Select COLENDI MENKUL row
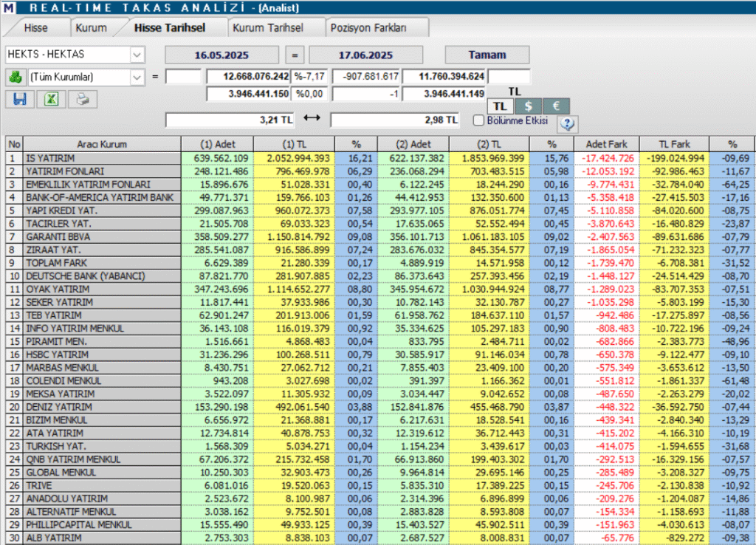This screenshot has height=545, width=756. (380, 381)
